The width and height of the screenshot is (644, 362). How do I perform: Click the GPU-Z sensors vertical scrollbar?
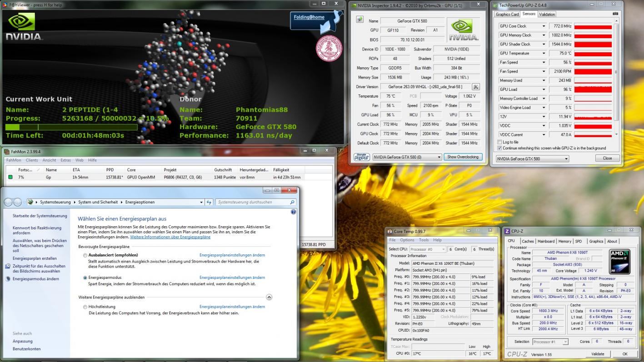pos(616,77)
